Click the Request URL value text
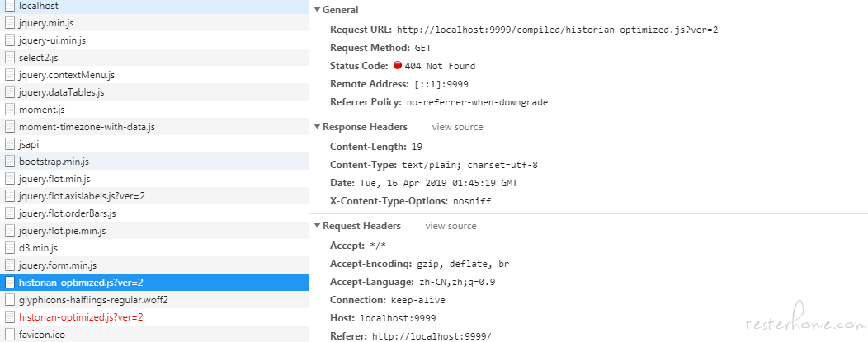 [558, 30]
